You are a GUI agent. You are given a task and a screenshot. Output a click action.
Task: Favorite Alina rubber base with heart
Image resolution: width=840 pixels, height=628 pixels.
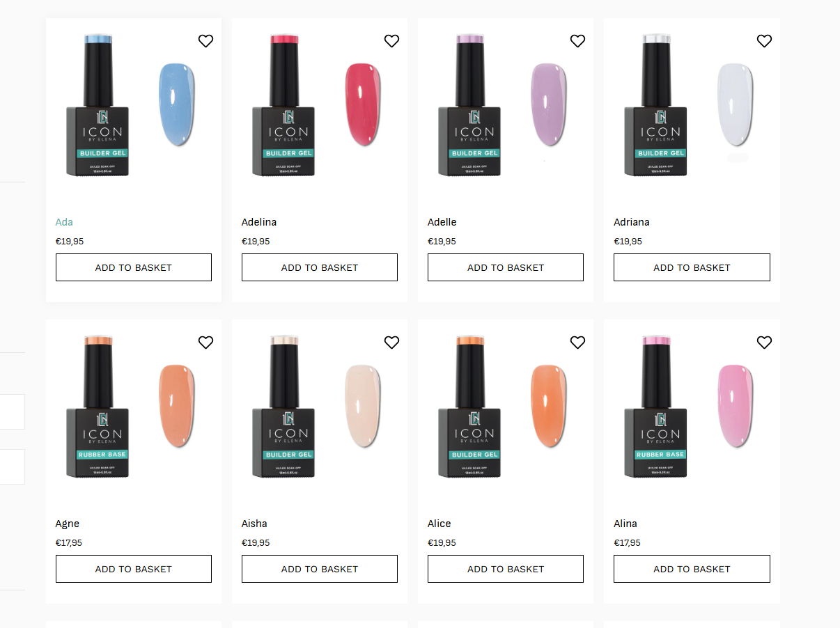tap(764, 343)
